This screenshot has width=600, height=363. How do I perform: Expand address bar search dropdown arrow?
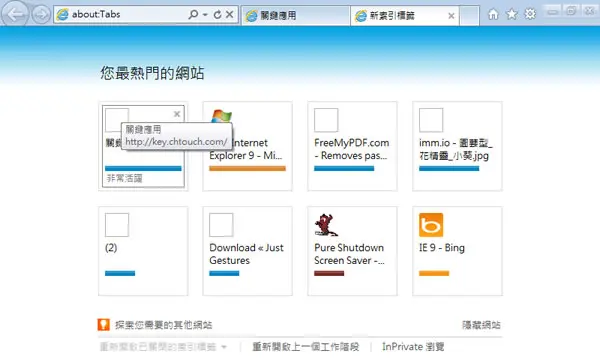point(205,15)
